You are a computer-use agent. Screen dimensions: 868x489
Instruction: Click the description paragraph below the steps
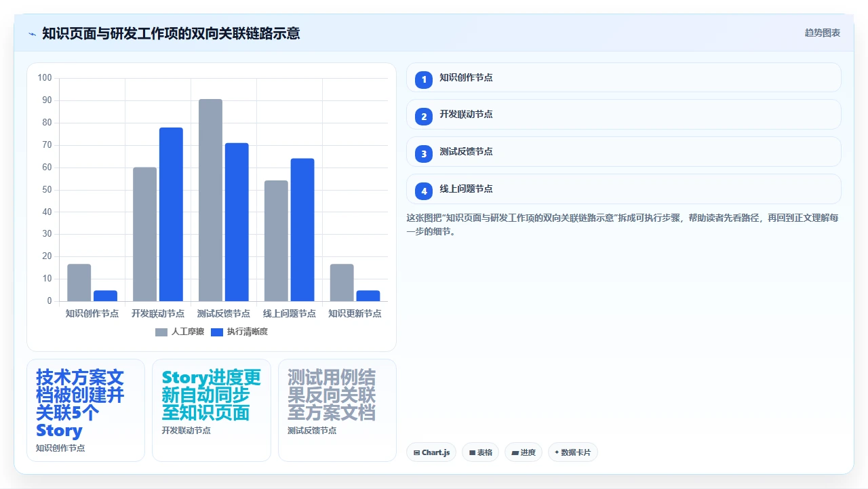pyautogui.click(x=623, y=224)
